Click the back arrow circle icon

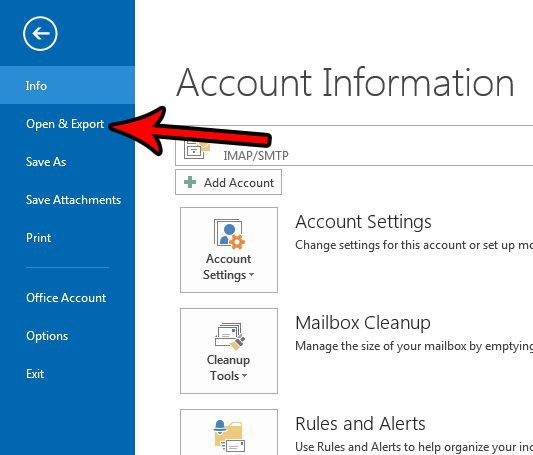40,33
